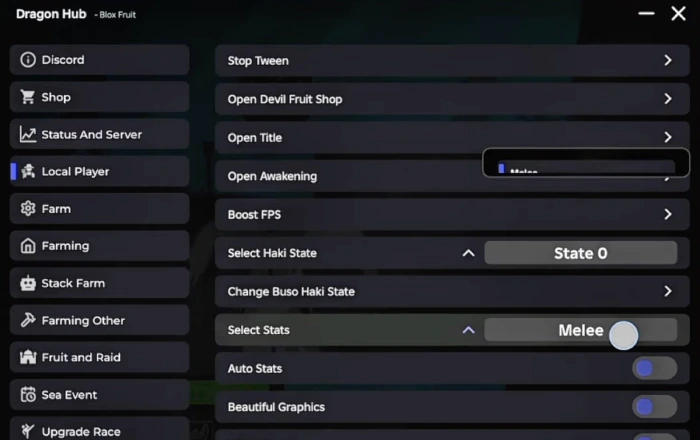Click the Farm gear icon
This screenshot has height=440, width=700.
pos(28,209)
